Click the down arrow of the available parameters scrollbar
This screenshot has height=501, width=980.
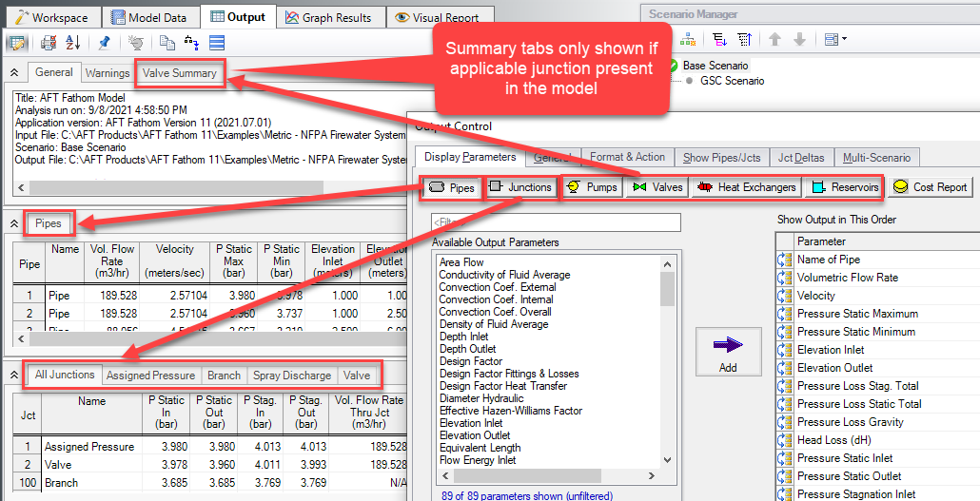coord(668,460)
